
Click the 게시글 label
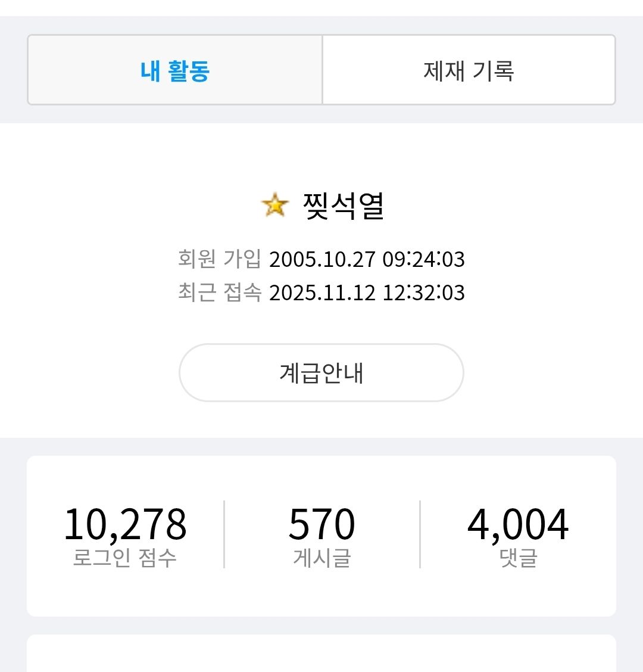[x=321, y=558]
